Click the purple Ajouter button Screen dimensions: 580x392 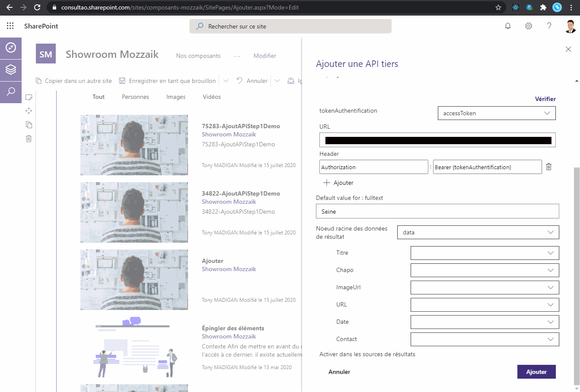pyautogui.click(x=536, y=372)
